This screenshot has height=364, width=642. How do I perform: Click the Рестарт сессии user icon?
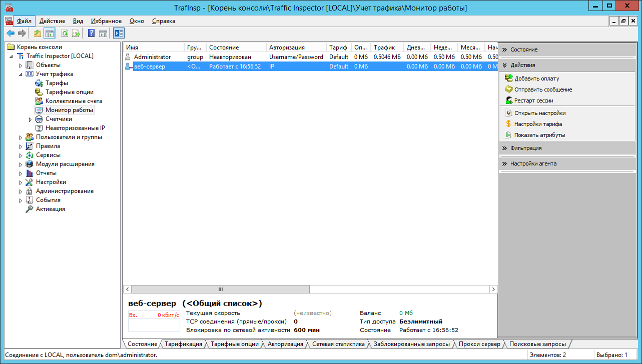508,100
